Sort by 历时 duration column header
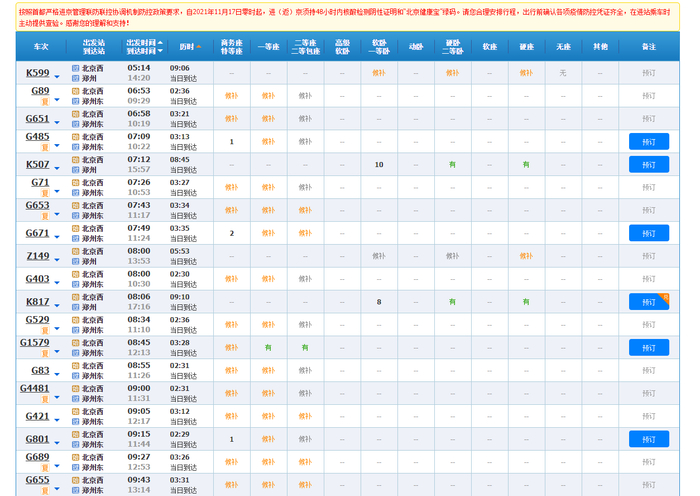 (x=190, y=46)
